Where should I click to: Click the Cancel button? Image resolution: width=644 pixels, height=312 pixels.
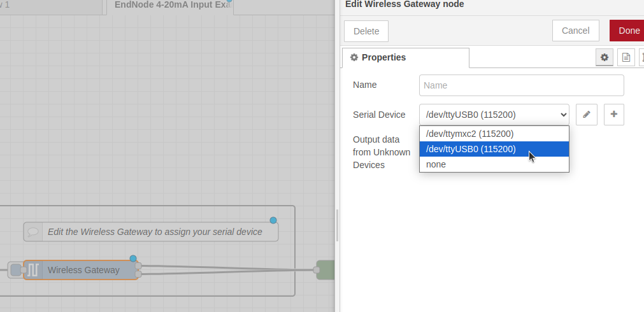tap(575, 31)
